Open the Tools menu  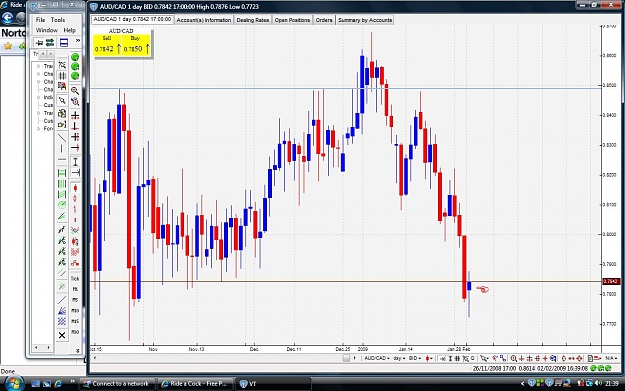[58, 20]
